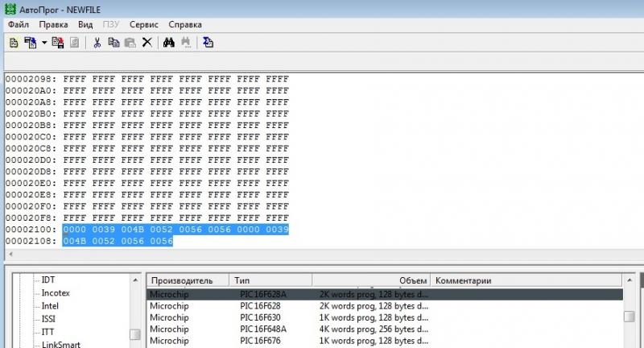Open Find with the binoculars icon
644x348 pixels.
(169, 43)
